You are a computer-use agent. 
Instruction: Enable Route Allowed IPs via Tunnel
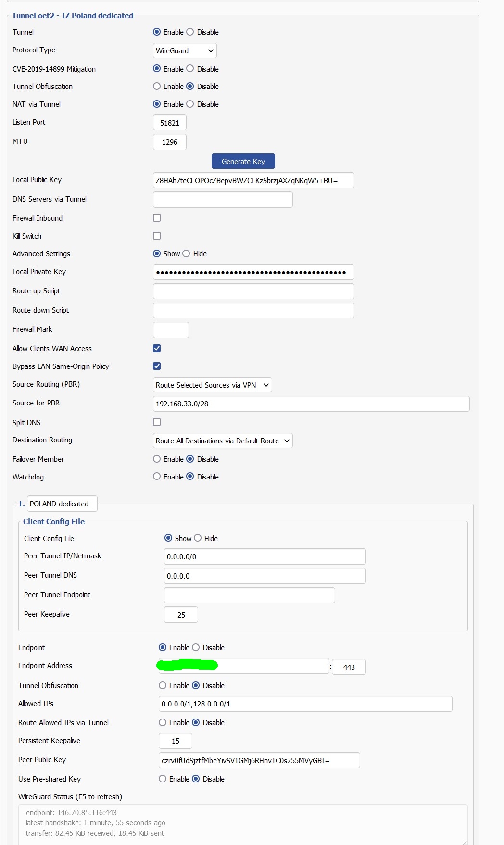163,722
